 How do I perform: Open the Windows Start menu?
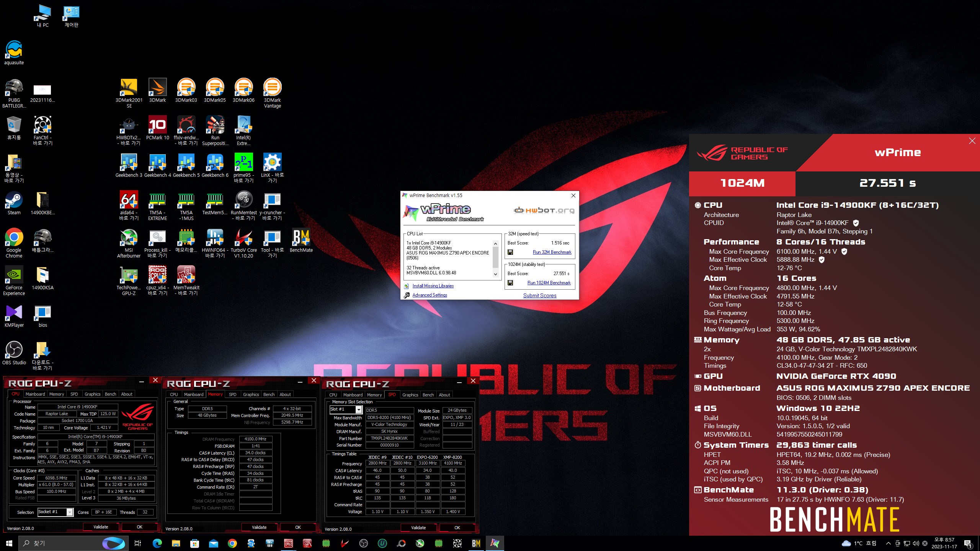point(9,543)
